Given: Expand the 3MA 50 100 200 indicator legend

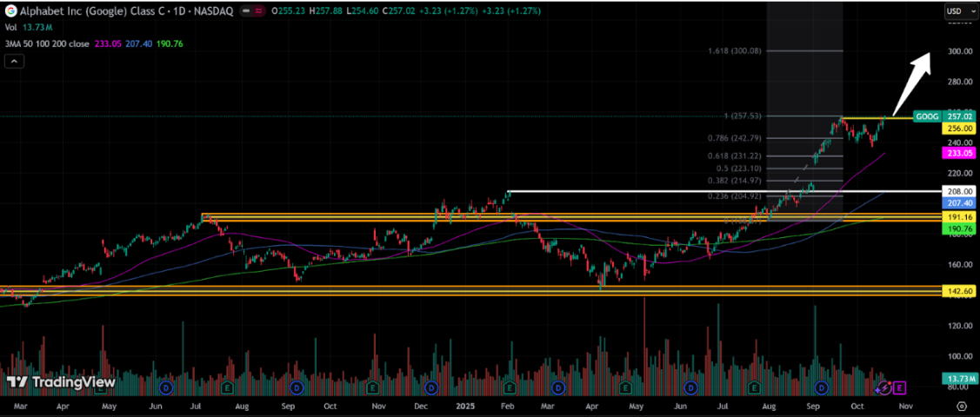Looking at the screenshot, I should coord(43,43).
